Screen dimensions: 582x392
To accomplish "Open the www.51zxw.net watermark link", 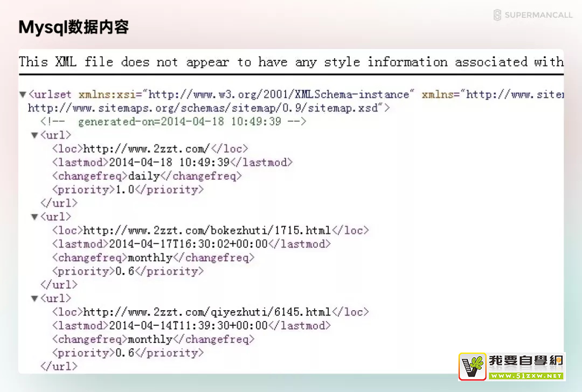I will [525, 376].
